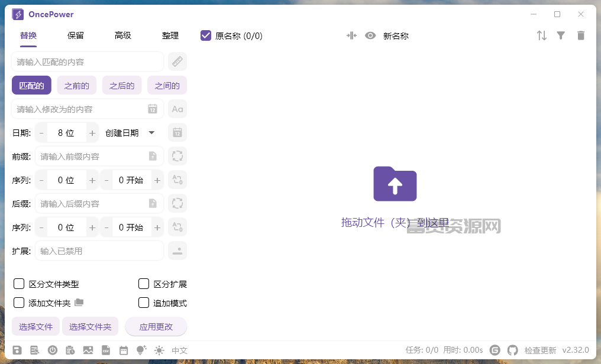The height and width of the screenshot is (364, 601).
Task: Click the Aa case conversion icon
Action: [x=177, y=109]
